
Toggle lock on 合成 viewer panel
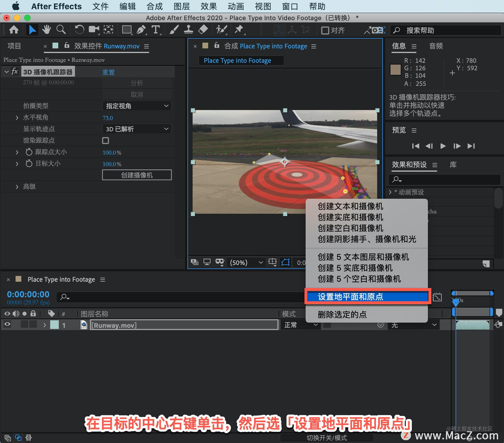217,45
